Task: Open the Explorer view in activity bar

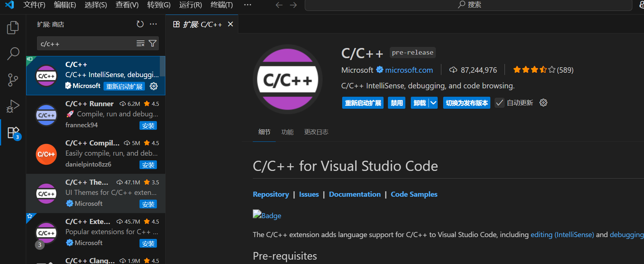Action: click(x=13, y=28)
